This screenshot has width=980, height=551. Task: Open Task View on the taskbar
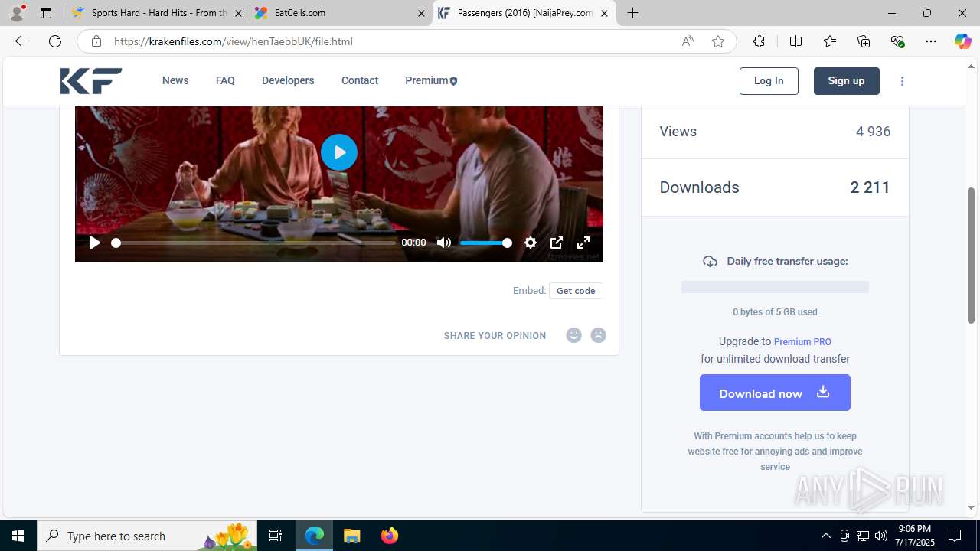(x=276, y=536)
